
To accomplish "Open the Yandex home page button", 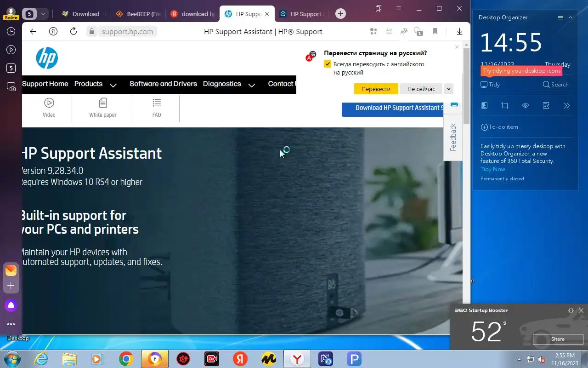I will point(53,31).
